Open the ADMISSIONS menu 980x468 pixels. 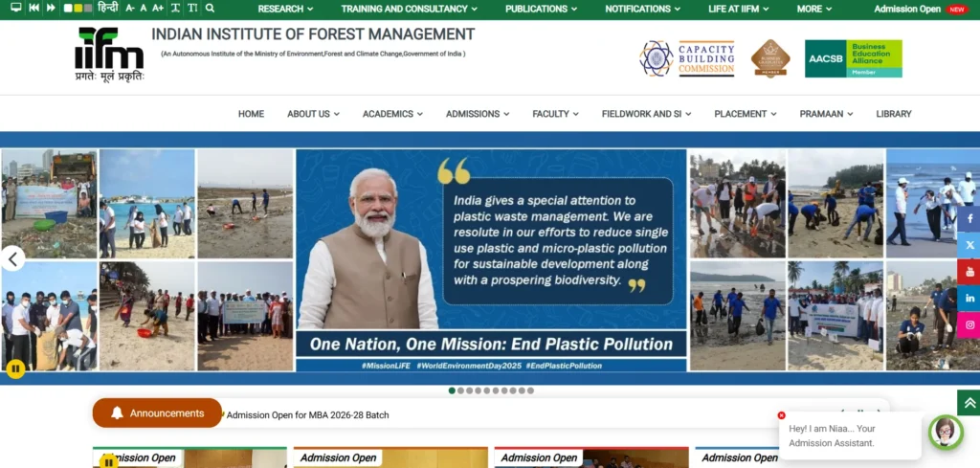tap(478, 114)
